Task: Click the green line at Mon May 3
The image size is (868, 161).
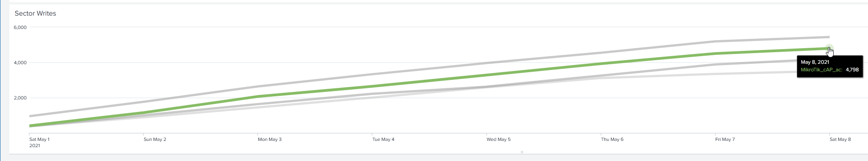Action: click(258, 96)
